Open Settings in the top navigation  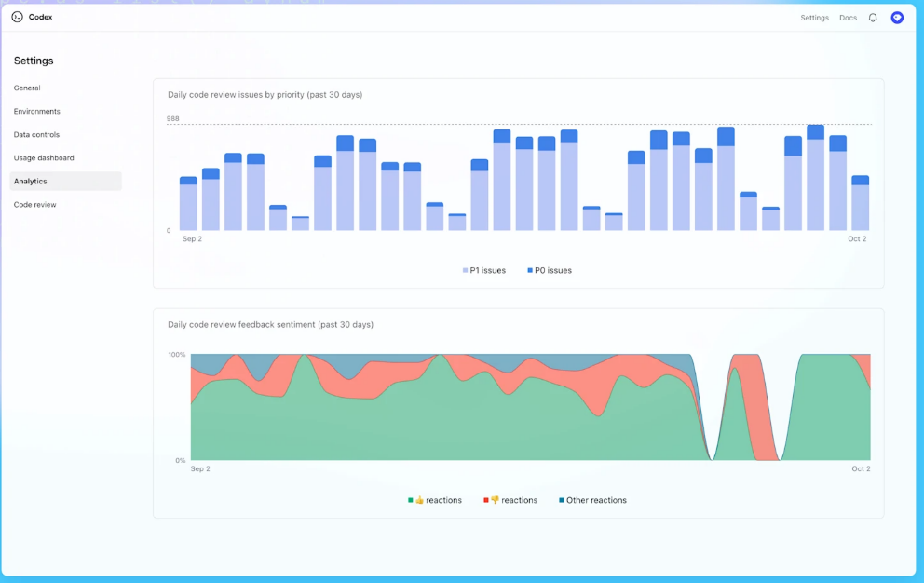click(x=814, y=18)
